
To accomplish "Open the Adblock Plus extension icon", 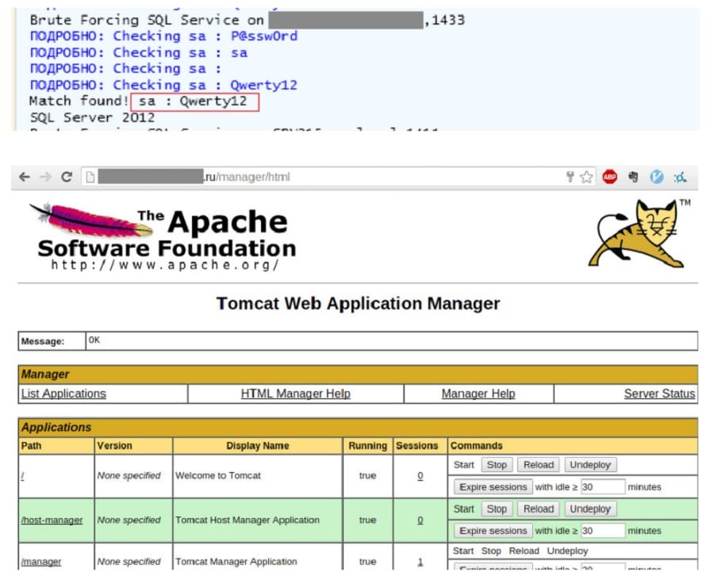I will click(609, 177).
